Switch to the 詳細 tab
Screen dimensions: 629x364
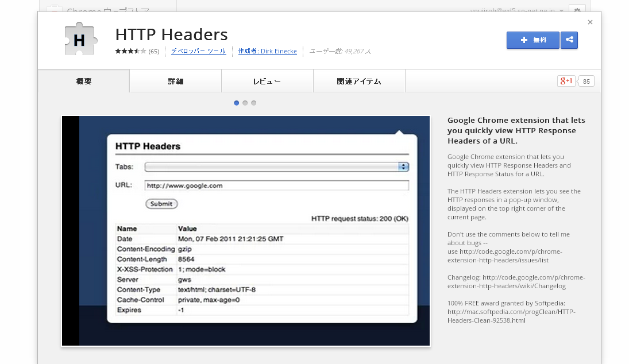pos(176,81)
